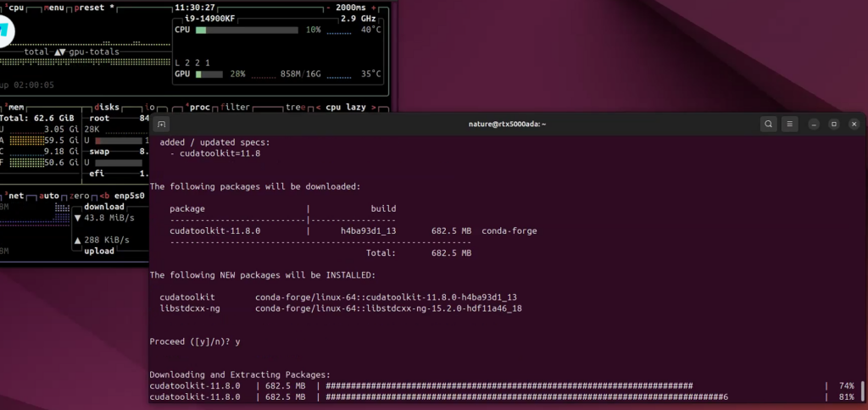The height and width of the screenshot is (410, 868).
Task: Increase btop update interval with plus
Action: 376,7
